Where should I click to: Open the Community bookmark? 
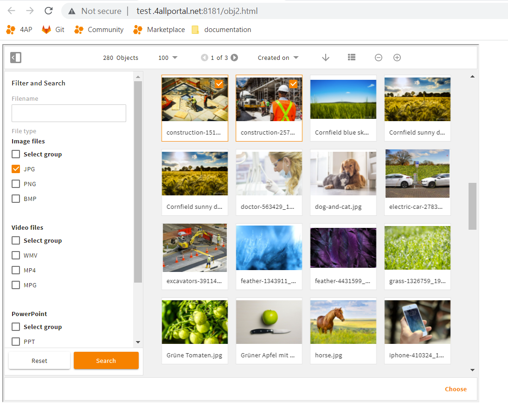tap(99, 30)
